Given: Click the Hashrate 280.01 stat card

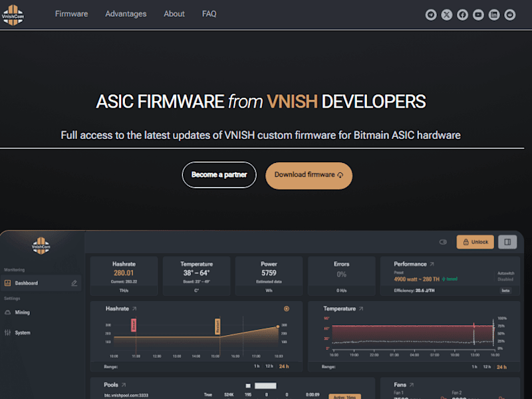Looking at the screenshot, I should coord(124,276).
